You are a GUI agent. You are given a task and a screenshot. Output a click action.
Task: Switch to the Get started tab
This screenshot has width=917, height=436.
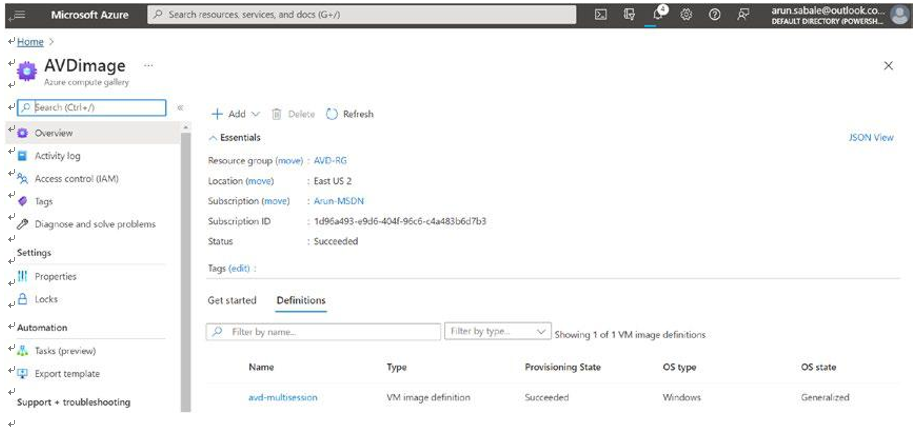(x=232, y=300)
